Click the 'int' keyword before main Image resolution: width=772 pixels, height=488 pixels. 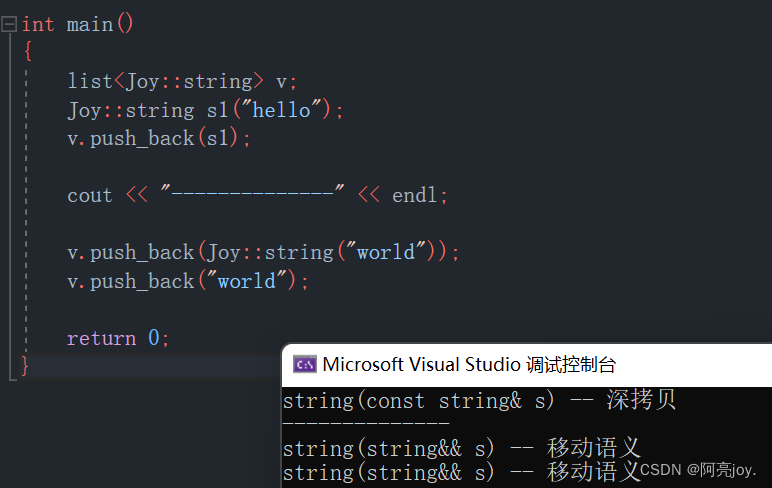(38, 24)
